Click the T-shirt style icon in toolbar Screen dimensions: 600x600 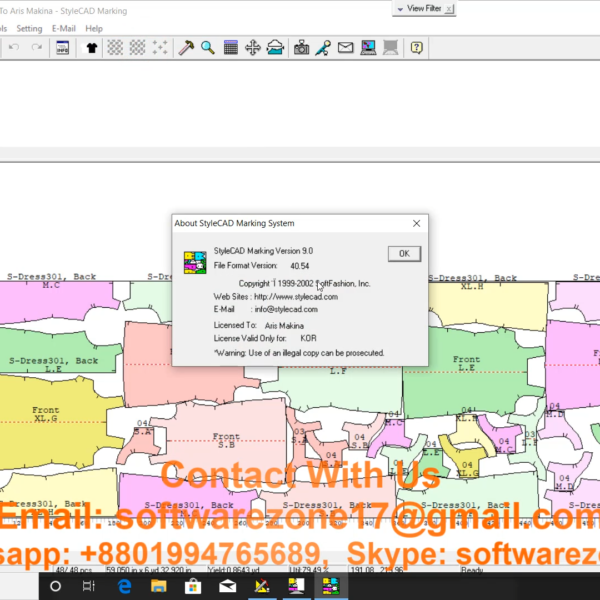click(x=92, y=47)
